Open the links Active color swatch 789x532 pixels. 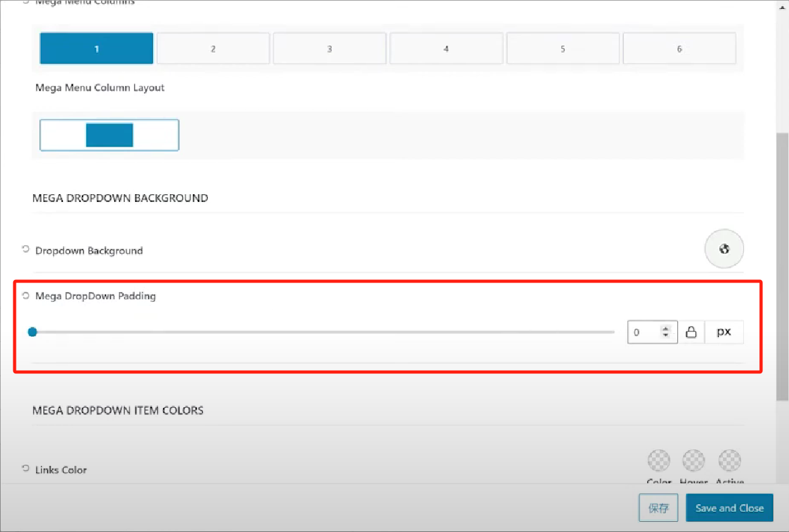click(729, 460)
